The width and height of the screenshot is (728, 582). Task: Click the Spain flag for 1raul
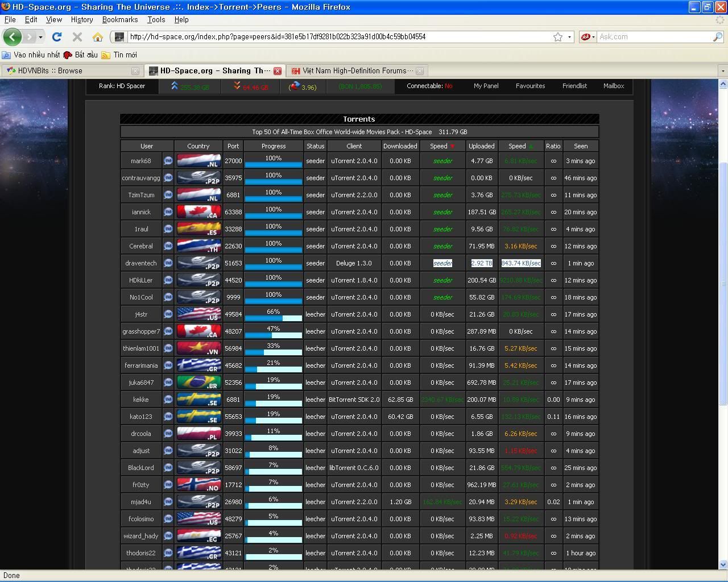pyautogui.click(x=198, y=229)
